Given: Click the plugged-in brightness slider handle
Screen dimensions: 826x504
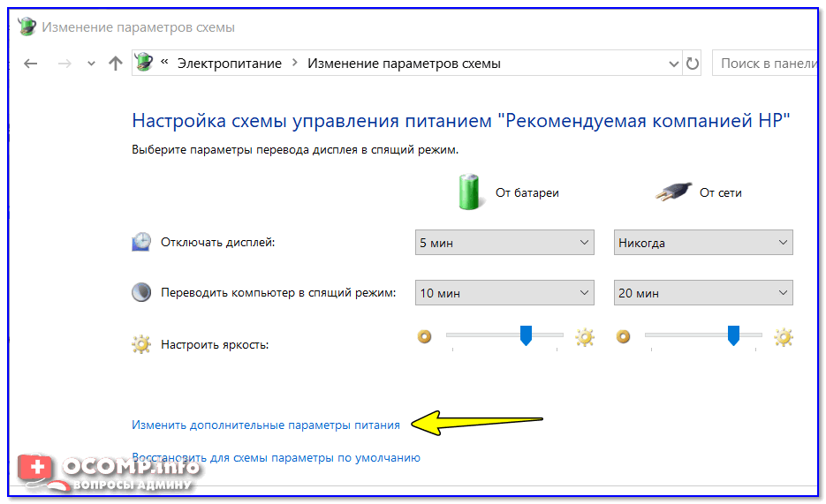Looking at the screenshot, I should click(x=732, y=335).
